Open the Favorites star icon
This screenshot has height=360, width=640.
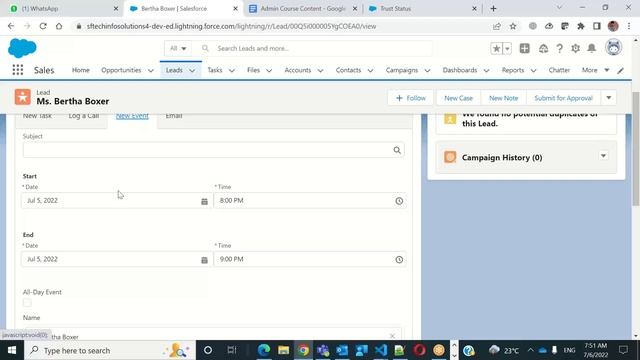[496, 48]
